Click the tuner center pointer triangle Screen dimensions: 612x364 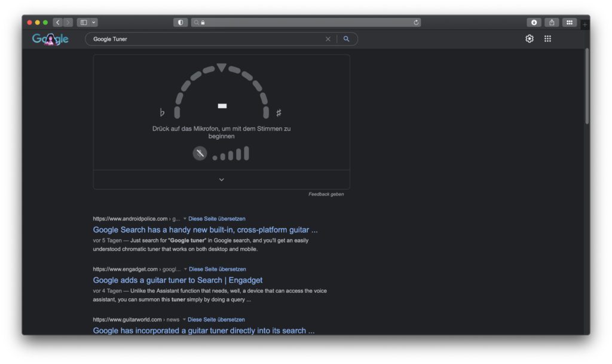pyautogui.click(x=221, y=68)
